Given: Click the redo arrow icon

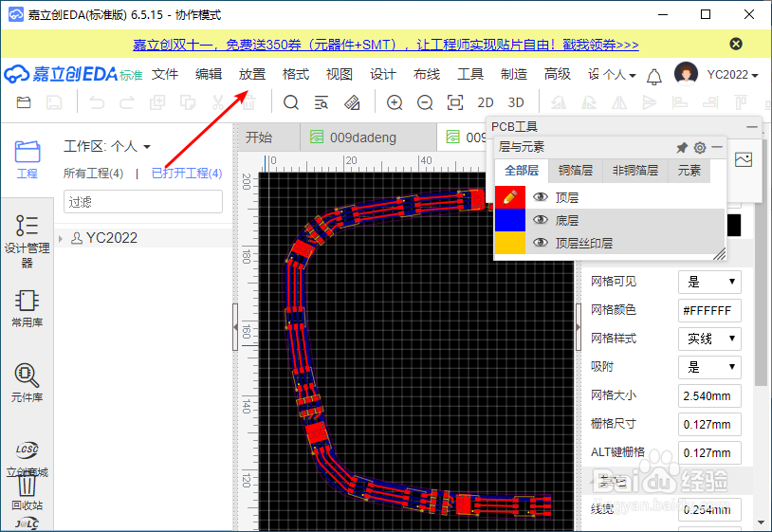Looking at the screenshot, I should (x=127, y=102).
